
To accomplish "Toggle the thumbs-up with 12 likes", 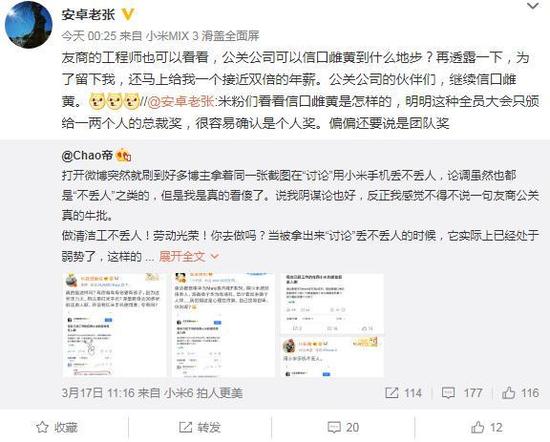I will (487, 427).
